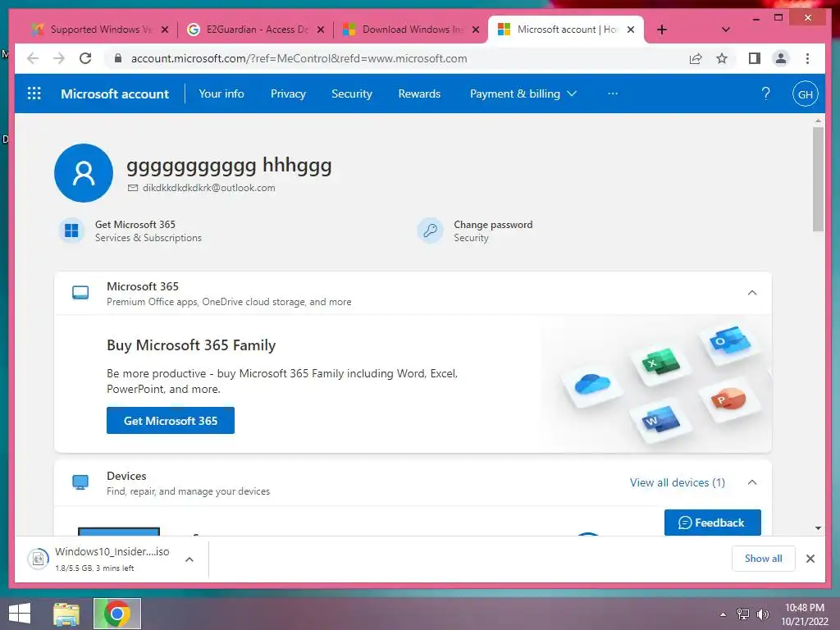Collapse the Microsoft 365 section
This screenshot has width=840, height=630.
(752, 293)
